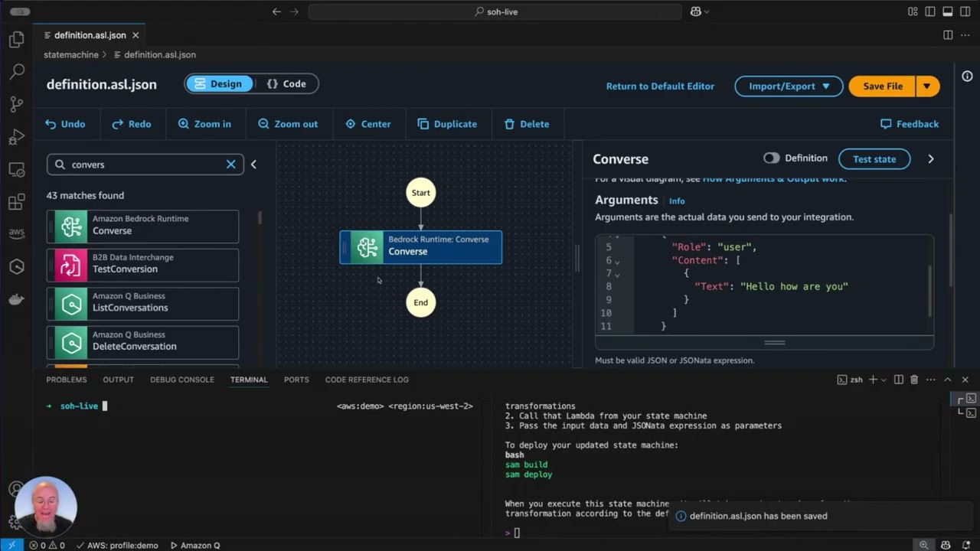
Task: Center the workflow graph
Action: coord(367,124)
